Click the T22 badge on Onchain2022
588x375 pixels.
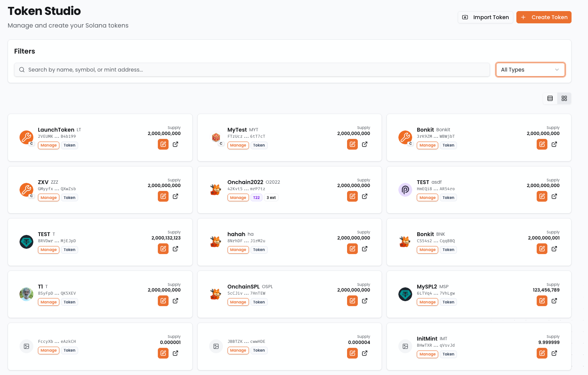[x=256, y=198]
